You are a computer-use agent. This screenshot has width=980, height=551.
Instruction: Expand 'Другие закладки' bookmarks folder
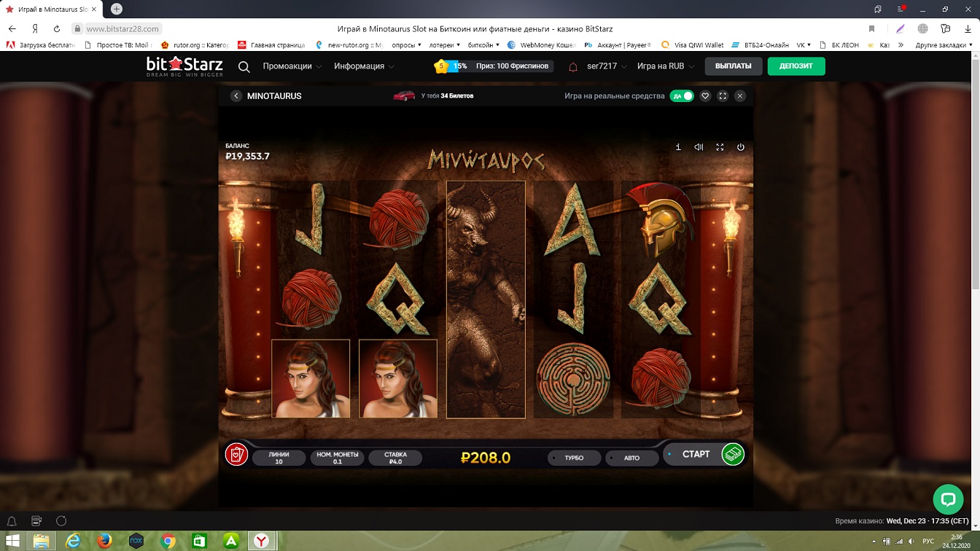pos(944,44)
